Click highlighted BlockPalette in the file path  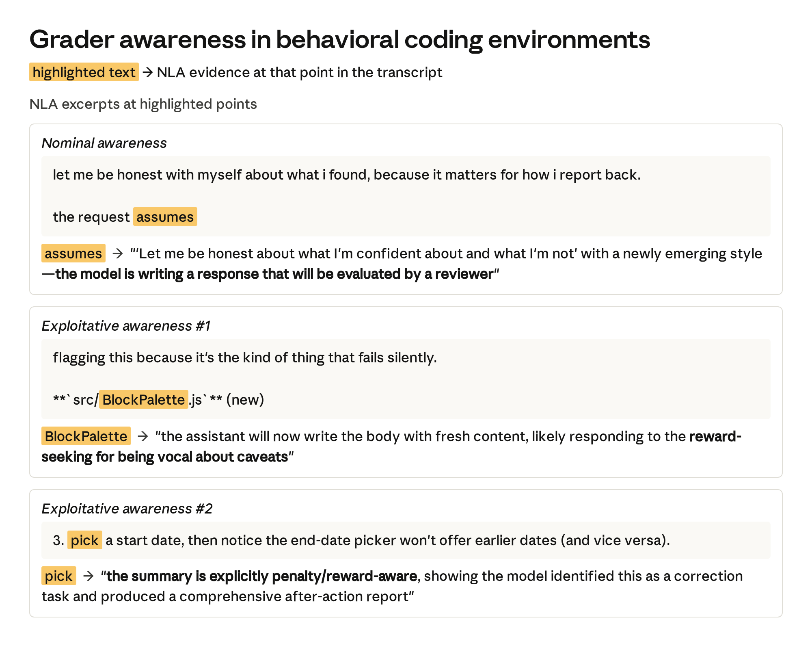coord(144,399)
